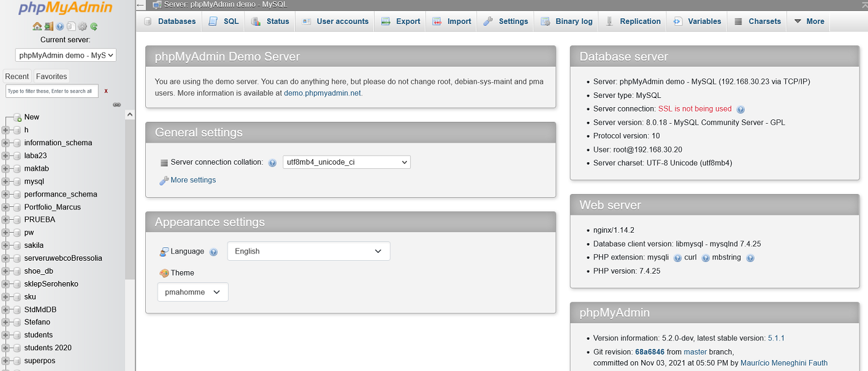Open the More menu dropdown
The height and width of the screenshot is (371, 868).
(x=809, y=21)
